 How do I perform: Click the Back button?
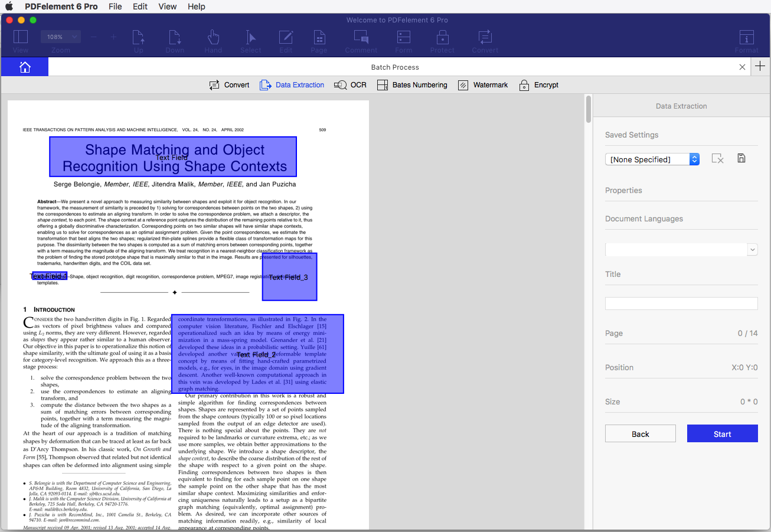coord(640,433)
